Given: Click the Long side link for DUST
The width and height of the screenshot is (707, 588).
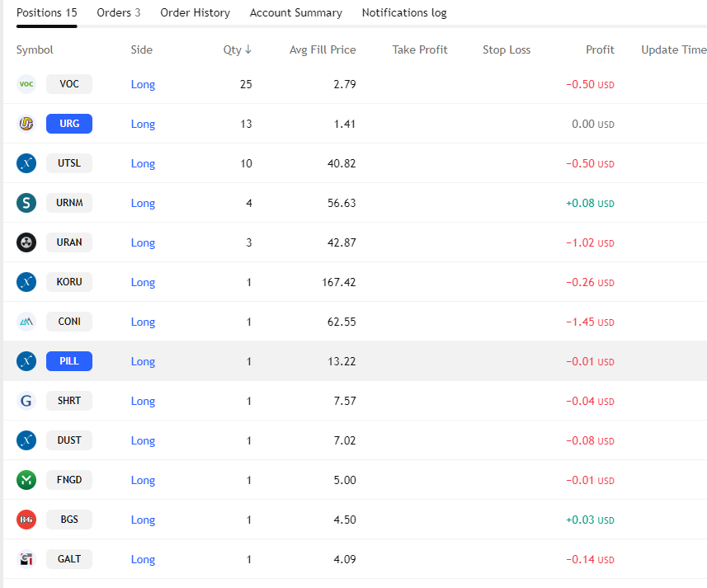Looking at the screenshot, I should pyautogui.click(x=143, y=440).
